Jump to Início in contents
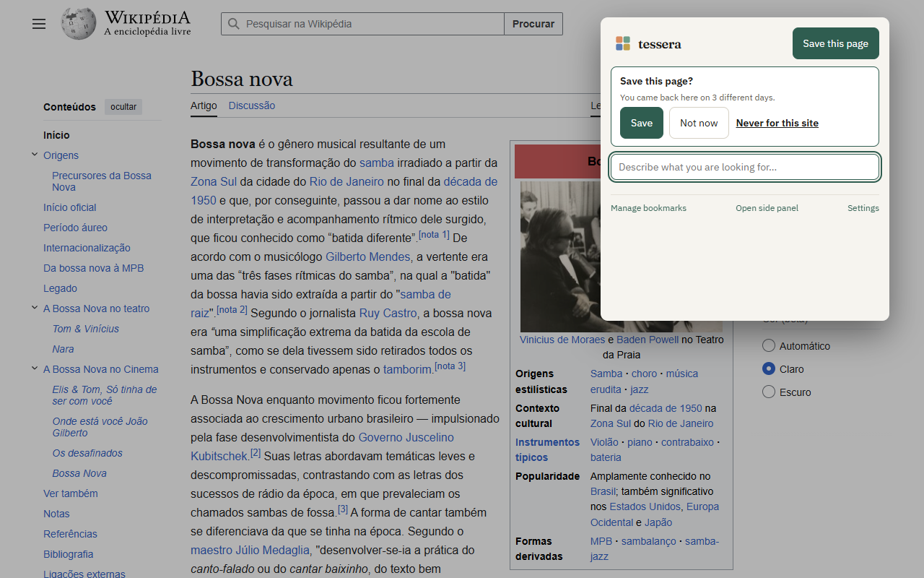This screenshot has height=578, width=924. pos(56,135)
